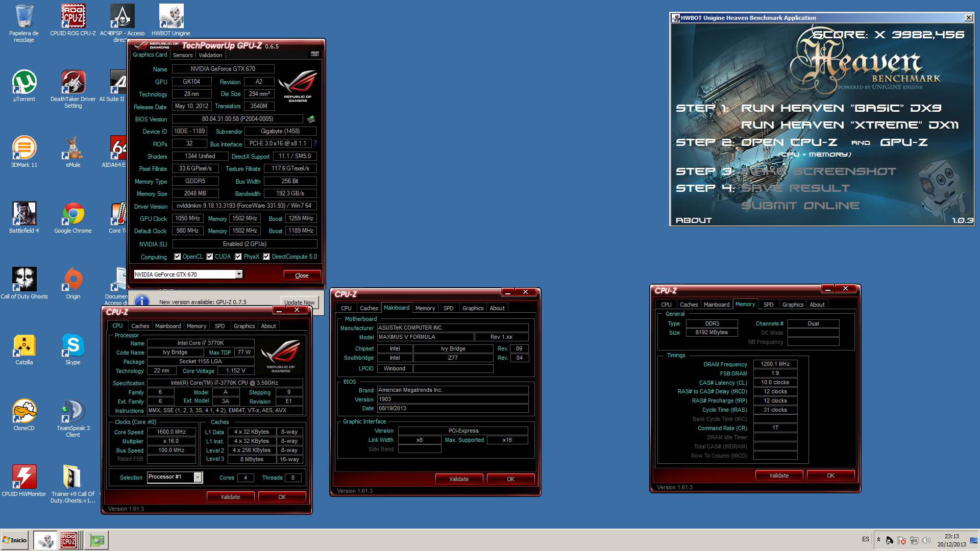Screen dimensions: 980x551
Task: Open 3DMark 11 desktop icon
Action: 24,152
